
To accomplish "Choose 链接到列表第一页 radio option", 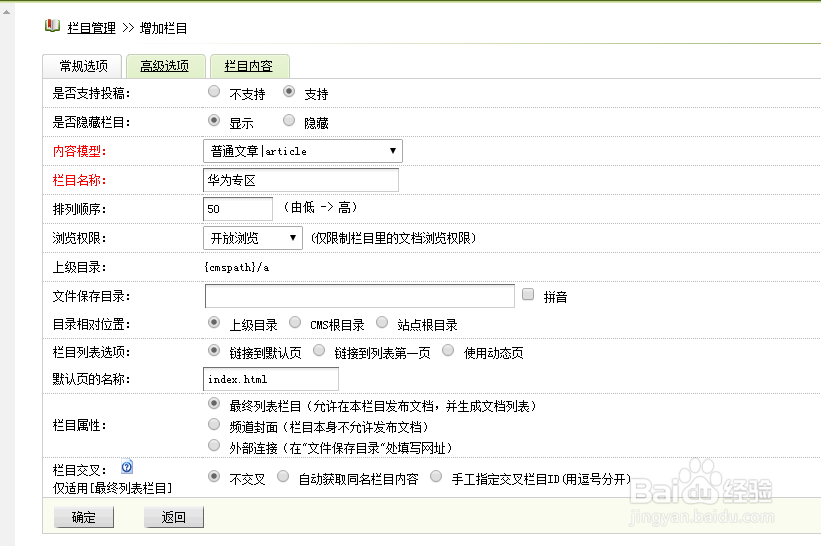I will click(x=319, y=350).
